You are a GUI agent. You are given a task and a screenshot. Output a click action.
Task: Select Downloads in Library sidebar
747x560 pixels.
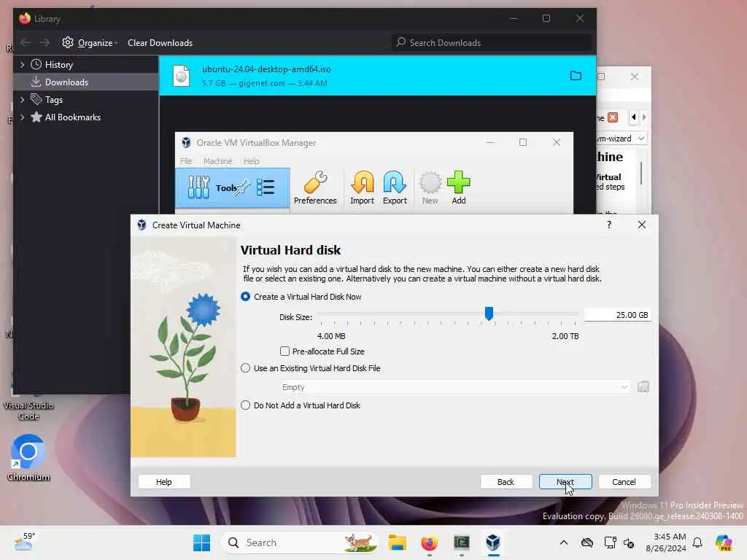[x=86, y=82]
